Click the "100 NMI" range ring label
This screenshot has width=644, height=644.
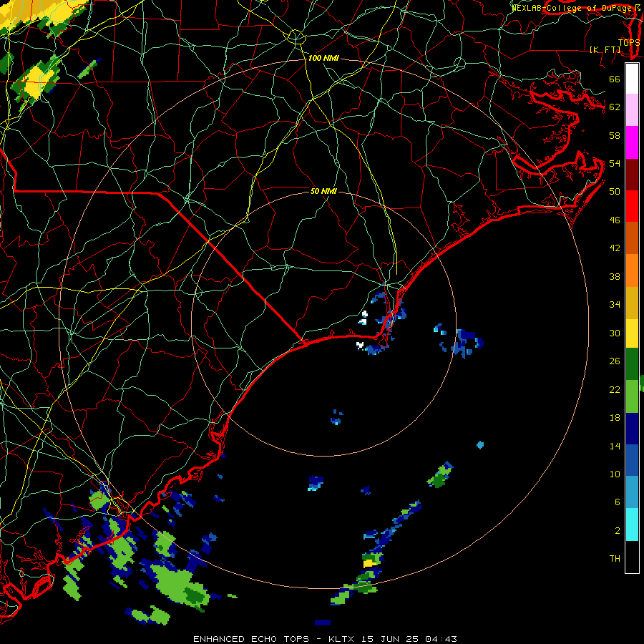pyautogui.click(x=323, y=59)
